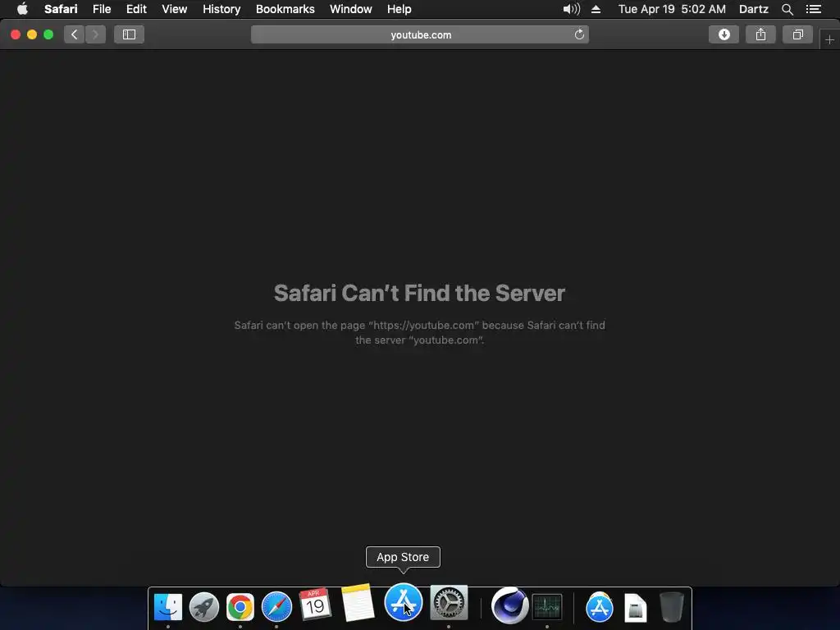Viewport: 840px width, 630px height.
Task: Open the Applications folder in Dock
Action: (600, 607)
